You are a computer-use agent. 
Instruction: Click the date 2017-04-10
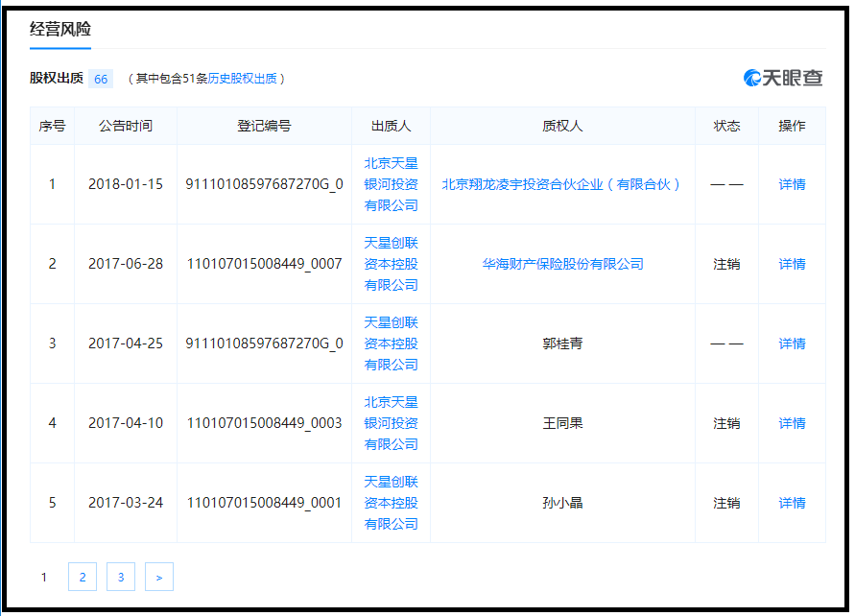coord(126,423)
